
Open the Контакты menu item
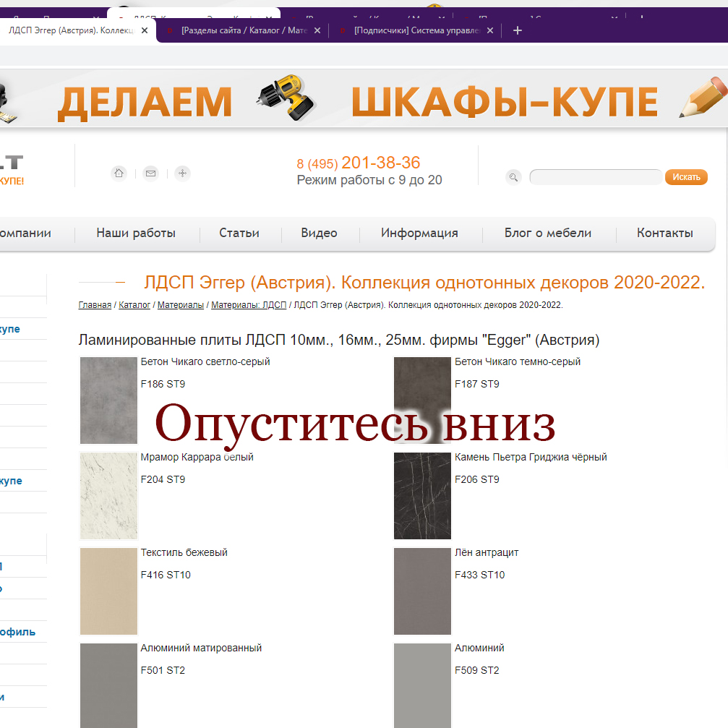click(664, 233)
